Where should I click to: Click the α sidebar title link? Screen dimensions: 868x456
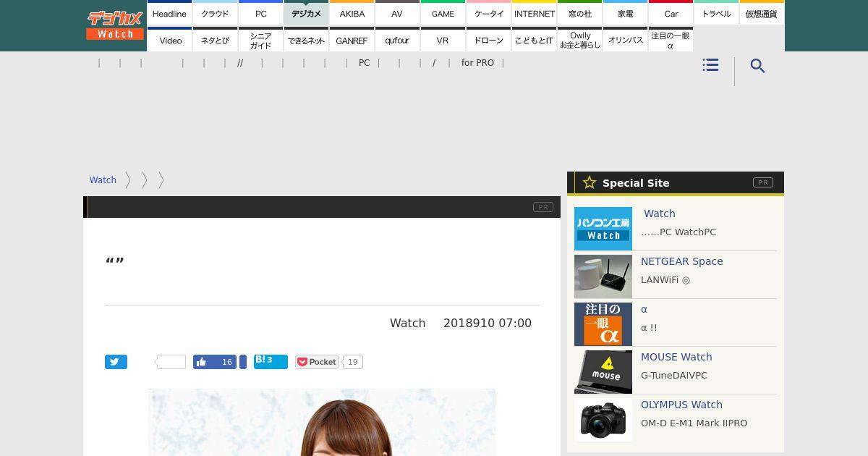coord(644,309)
